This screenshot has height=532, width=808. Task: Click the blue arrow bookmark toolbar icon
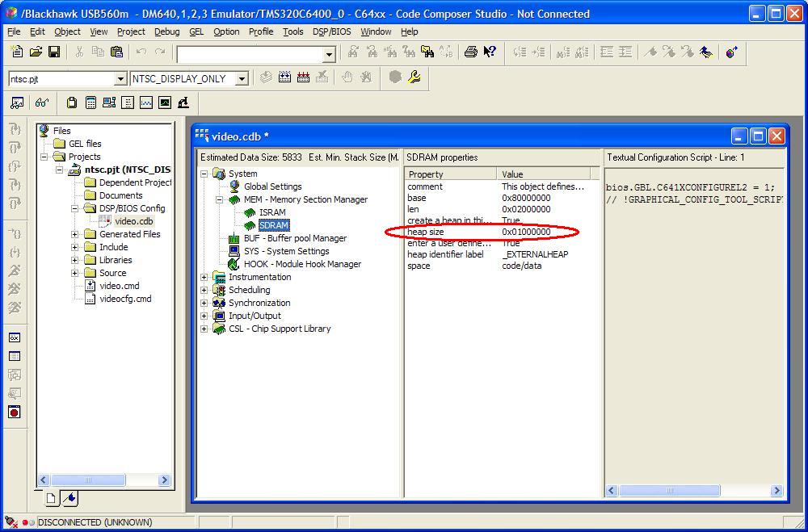706,52
